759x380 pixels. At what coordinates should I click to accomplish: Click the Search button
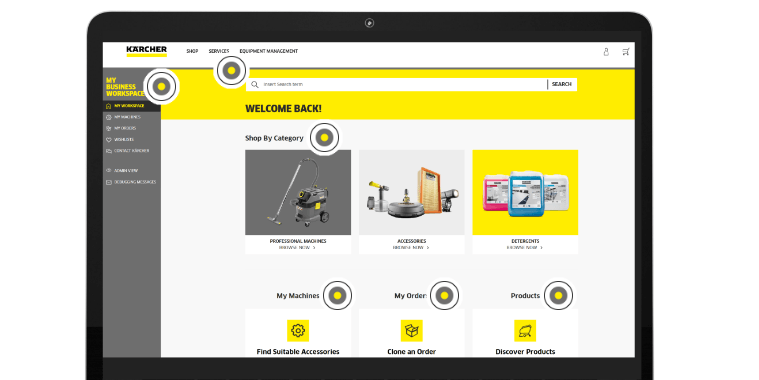coord(562,84)
